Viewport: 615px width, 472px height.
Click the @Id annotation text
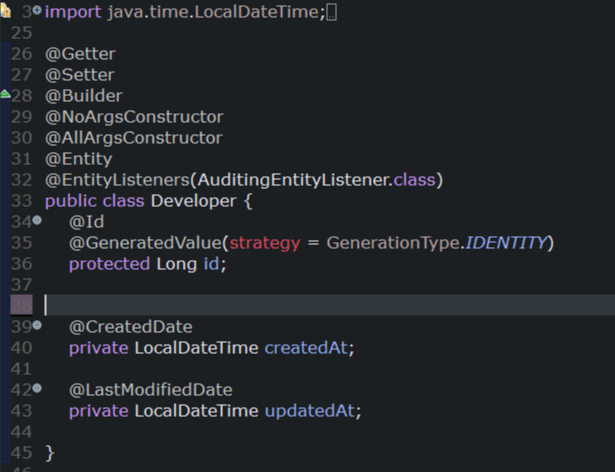click(x=86, y=222)
